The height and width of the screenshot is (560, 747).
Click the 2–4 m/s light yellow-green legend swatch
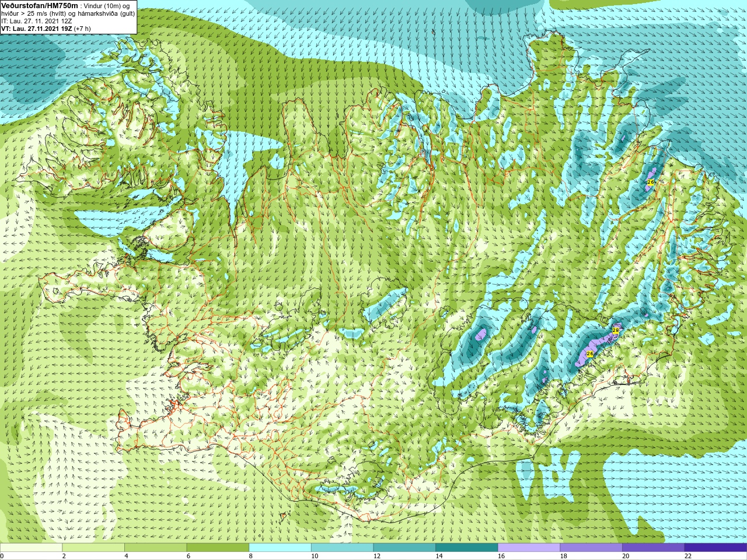tap(93, 548)
